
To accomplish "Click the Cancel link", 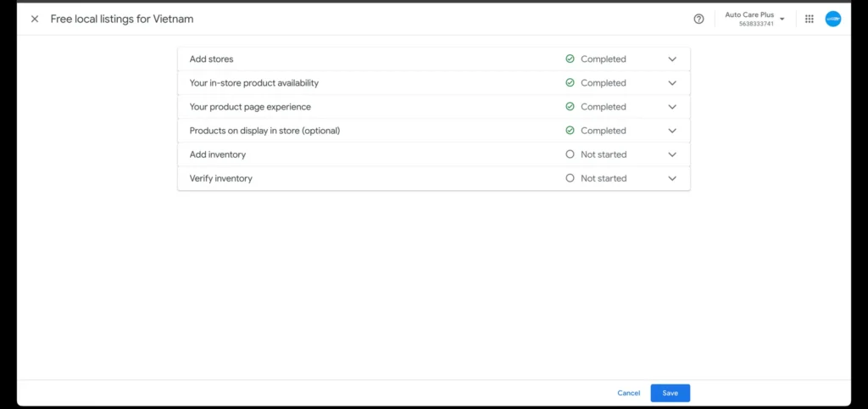I will coord(628,393).
